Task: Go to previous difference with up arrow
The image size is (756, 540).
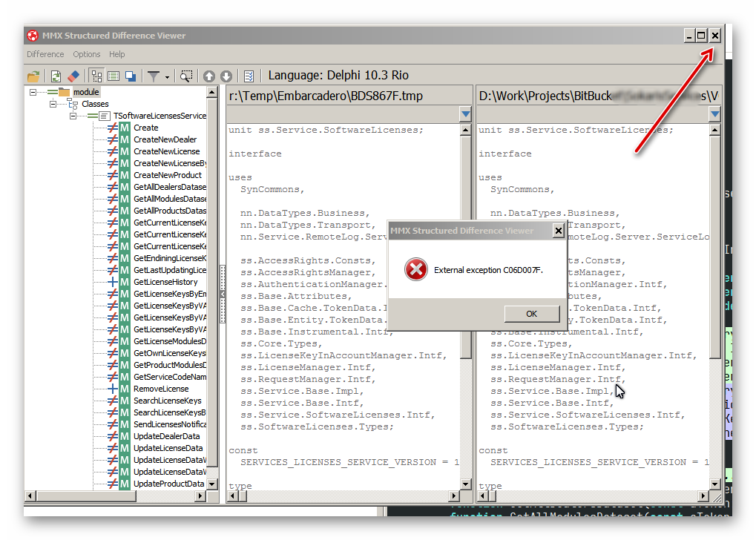Action: click(x=208, y=76)
